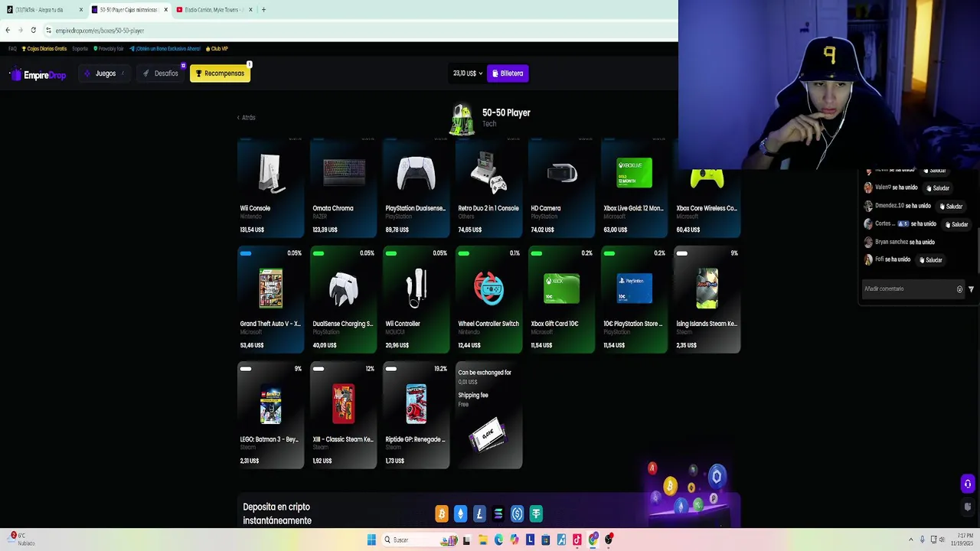Show hidden system tray icons

(x=910, y=540)
